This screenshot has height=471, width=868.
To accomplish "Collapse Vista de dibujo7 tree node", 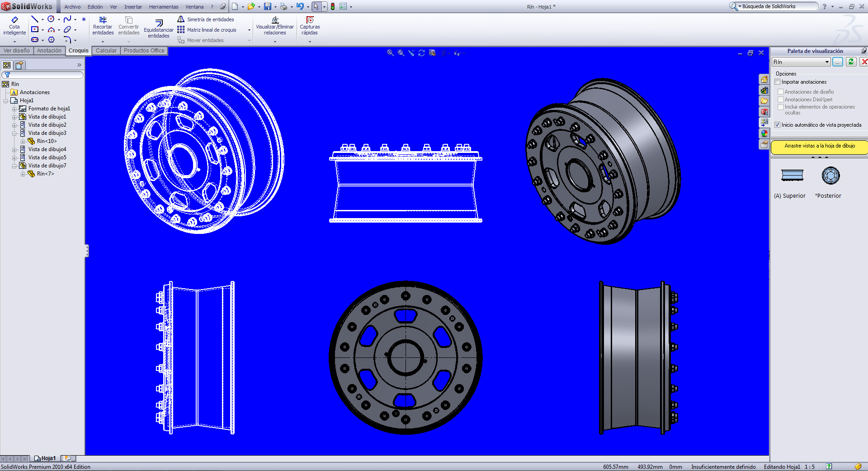I will pyautogui.click(x=14, y=166).
